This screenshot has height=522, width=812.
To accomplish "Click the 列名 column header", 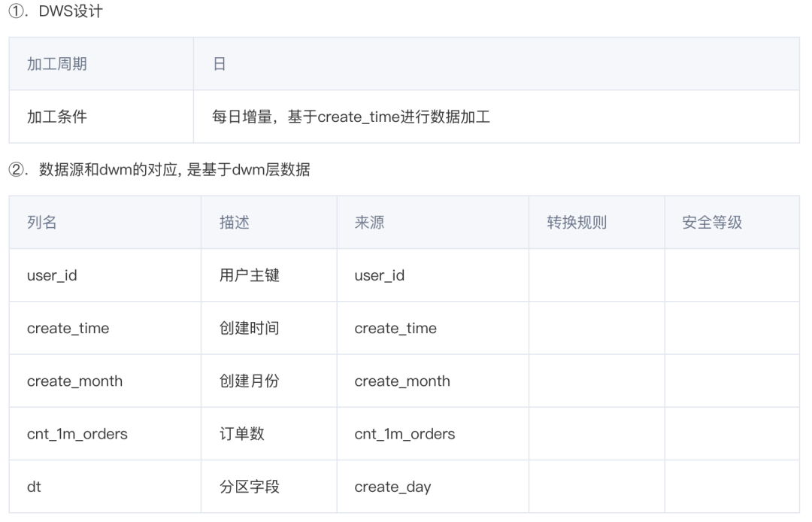I will 42,223.
